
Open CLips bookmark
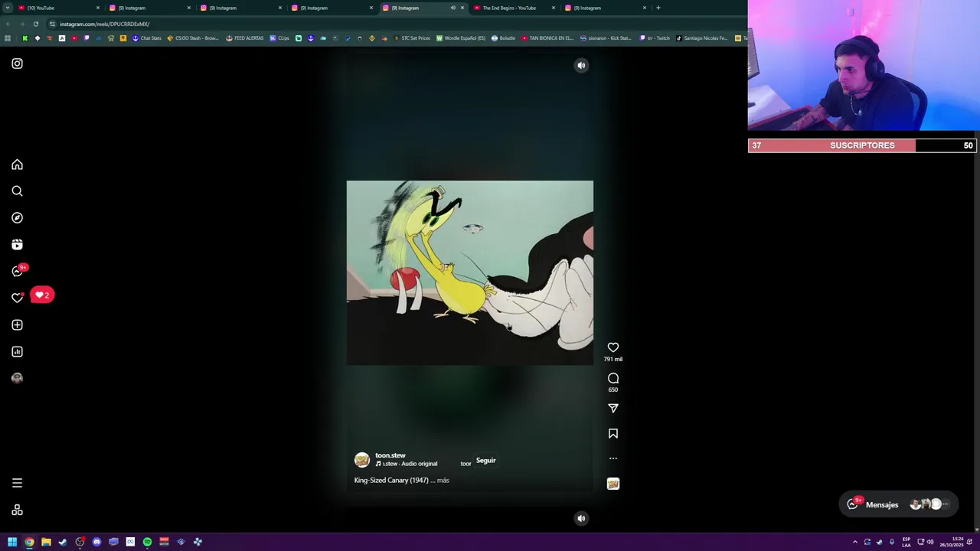(x=279, y=38)
